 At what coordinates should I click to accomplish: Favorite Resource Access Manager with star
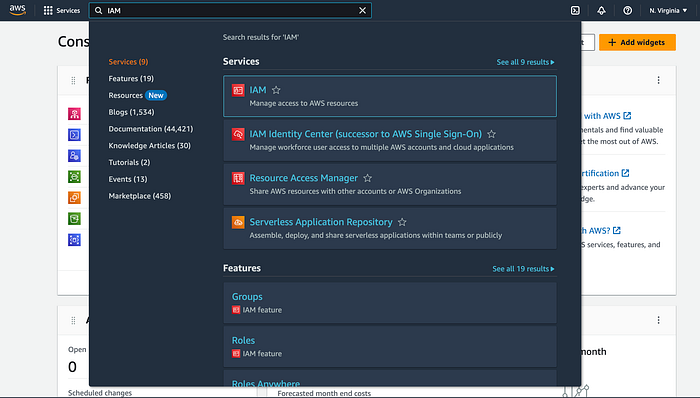[x=367, y=178]
